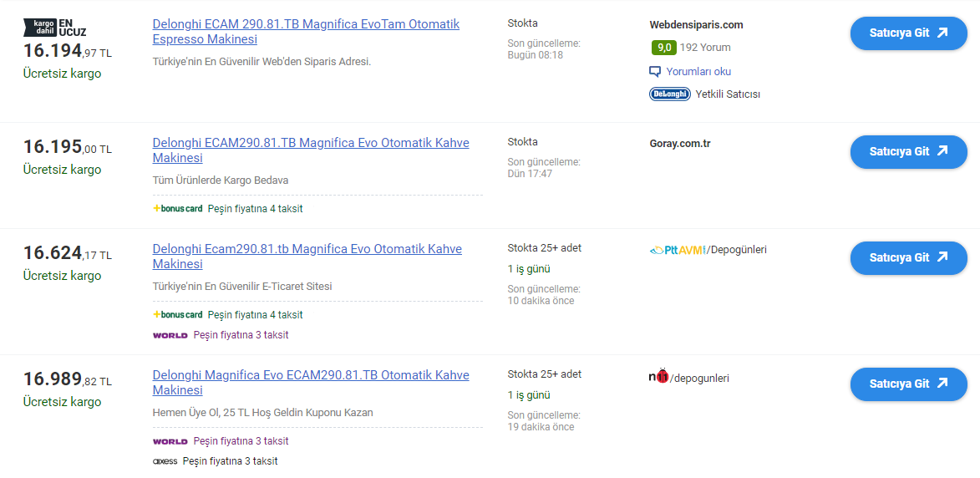Click 'Türkiye'nin En Güvenilir Web'den Siparis Adresi' text

[262, 62]
